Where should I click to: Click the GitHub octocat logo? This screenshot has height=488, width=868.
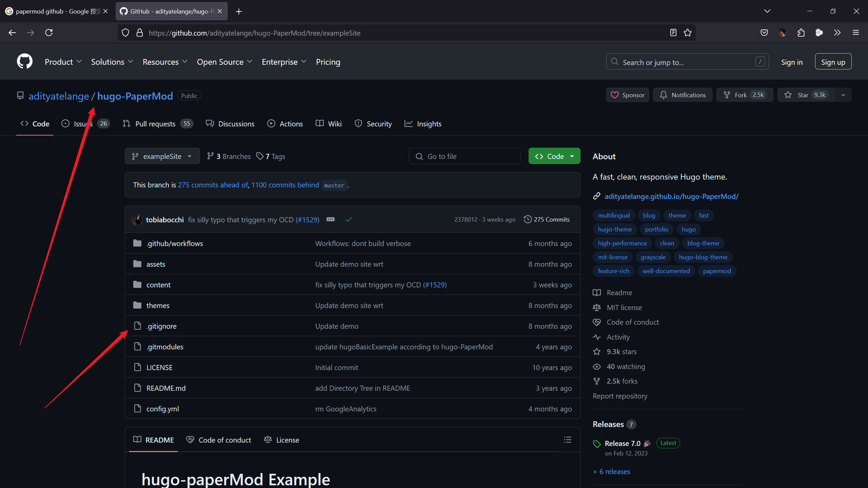25,61
